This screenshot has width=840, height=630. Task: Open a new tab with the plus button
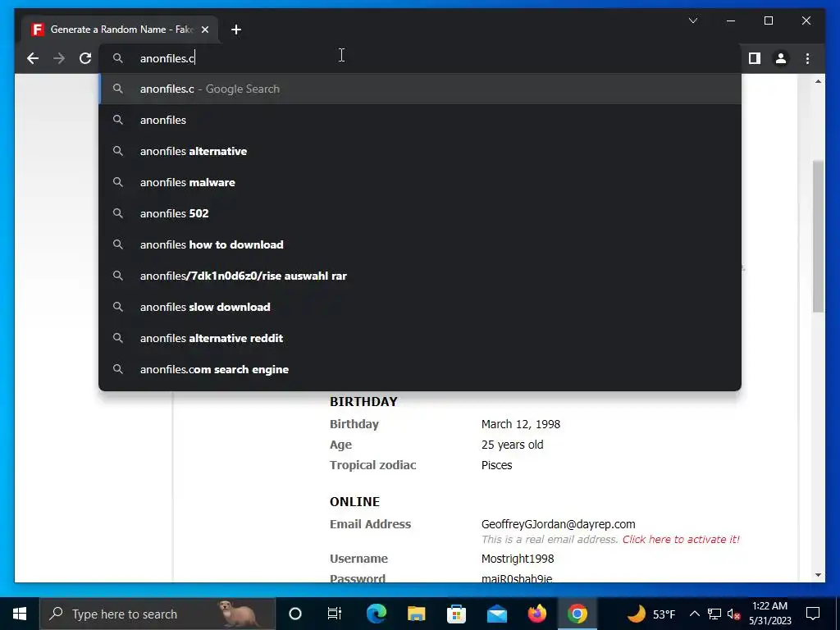[235, 30]
